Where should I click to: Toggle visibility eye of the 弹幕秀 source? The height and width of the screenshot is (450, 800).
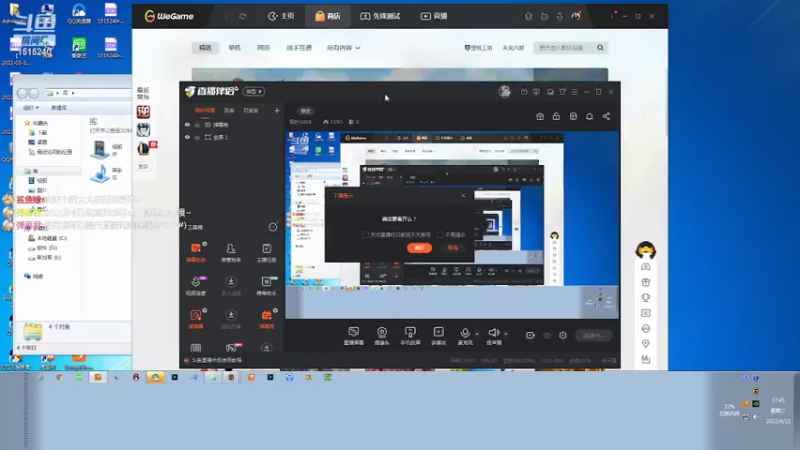(x=187, y=124)
